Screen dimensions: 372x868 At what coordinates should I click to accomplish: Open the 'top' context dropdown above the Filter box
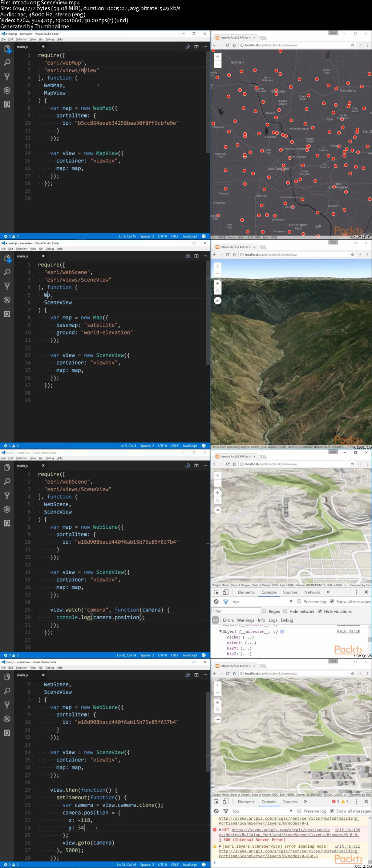coord(262,601)
